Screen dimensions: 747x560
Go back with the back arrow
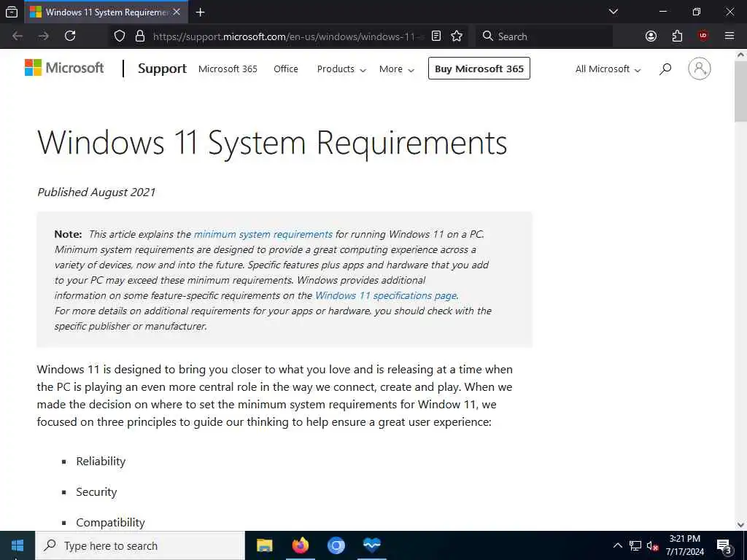click(x=18, y=36)
